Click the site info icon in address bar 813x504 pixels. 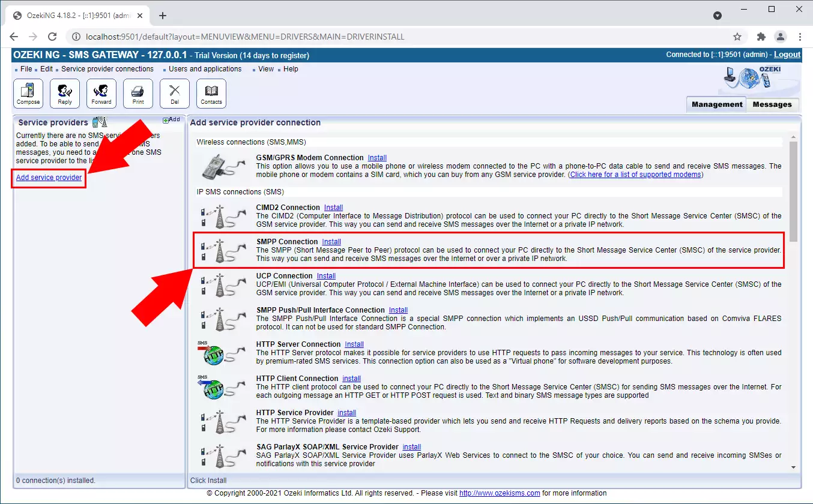(x=76, y=37)
